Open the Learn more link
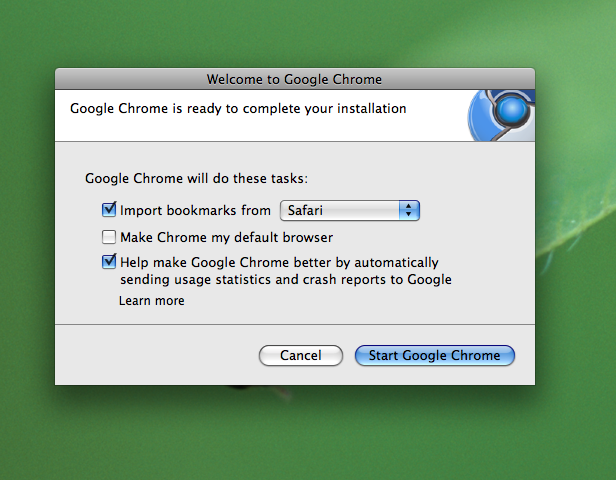 (x=152, y=301)
